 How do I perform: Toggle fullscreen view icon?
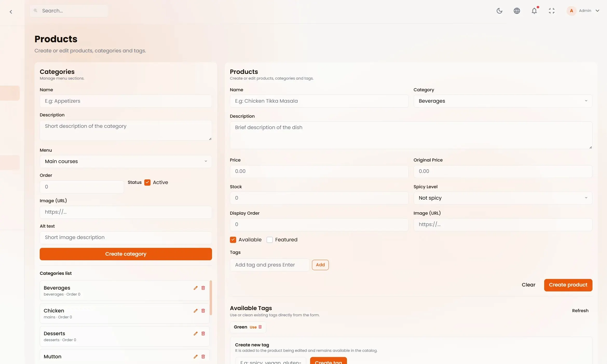coord(551,11)
